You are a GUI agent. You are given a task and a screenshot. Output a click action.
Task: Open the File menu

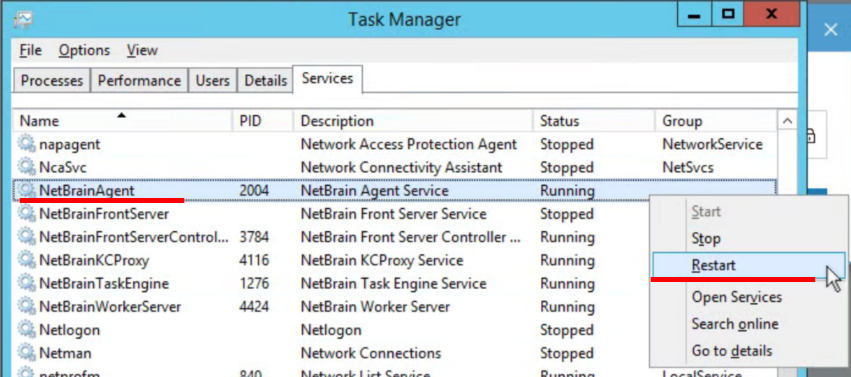[30, 50]
